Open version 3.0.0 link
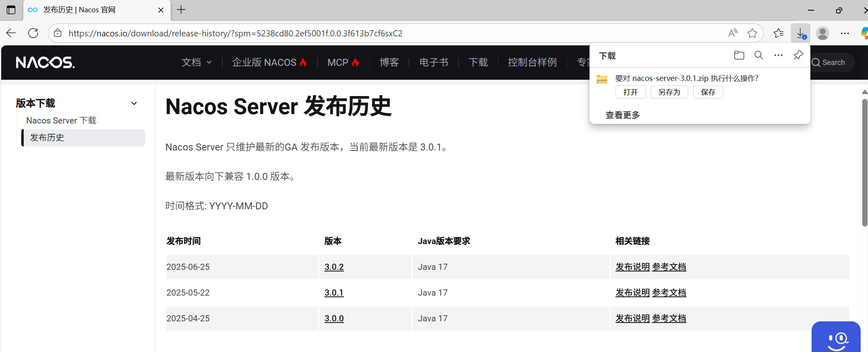 click(334, 318)
